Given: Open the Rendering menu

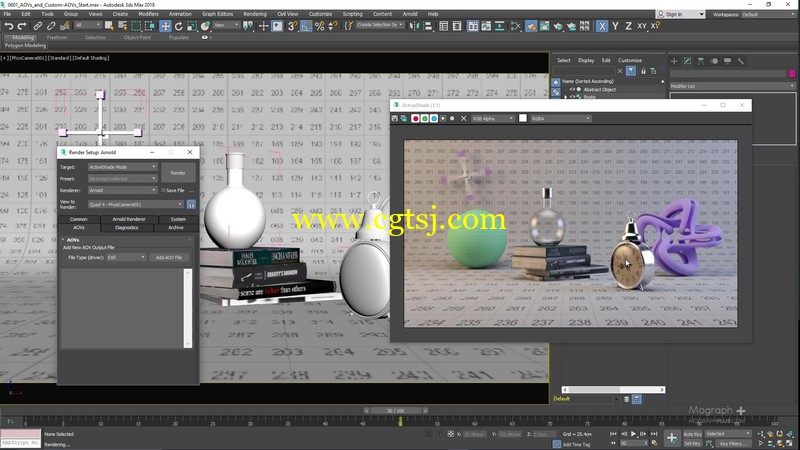Looking at the screenshot, I should [x=255, y=14].
